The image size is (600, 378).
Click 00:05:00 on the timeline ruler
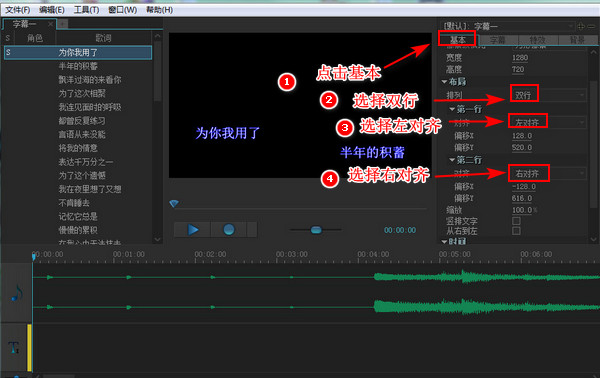click(455, 254)
